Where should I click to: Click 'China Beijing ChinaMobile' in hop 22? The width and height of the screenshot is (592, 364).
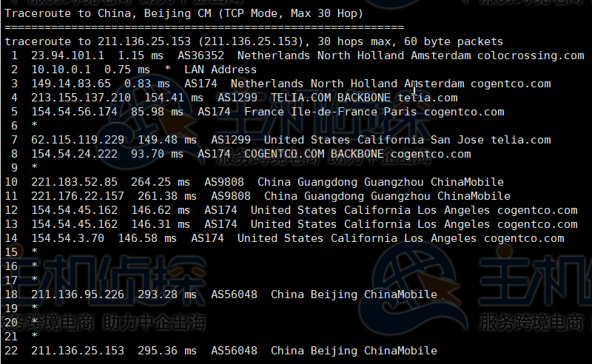tap(354, 351)
